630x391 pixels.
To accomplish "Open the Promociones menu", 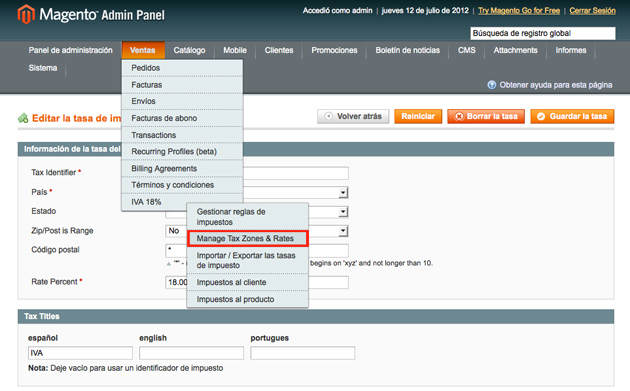I will 334,50.
